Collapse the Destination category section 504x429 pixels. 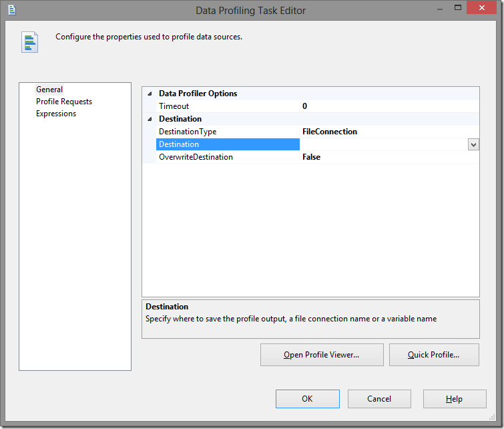pos(149,119)
